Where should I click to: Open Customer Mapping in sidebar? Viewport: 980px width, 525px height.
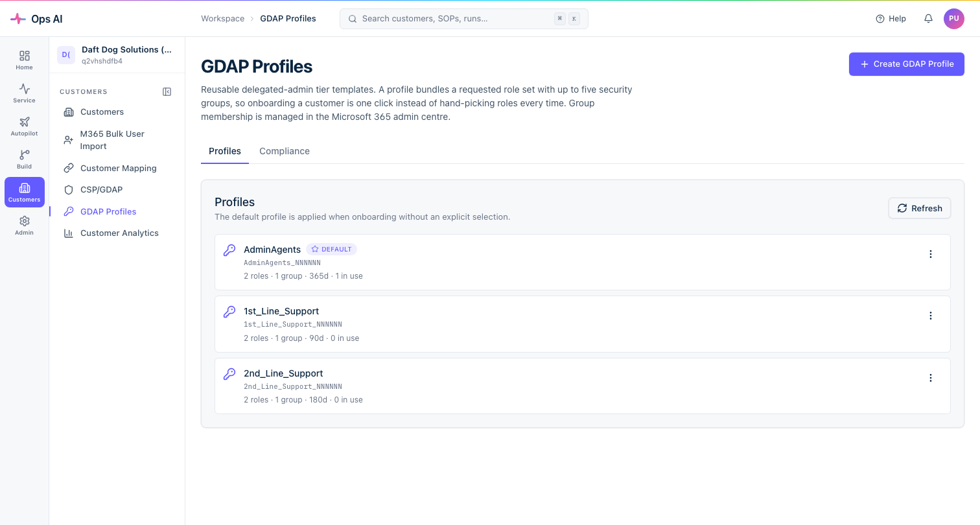pyautogui.click(x=117, y=168)
